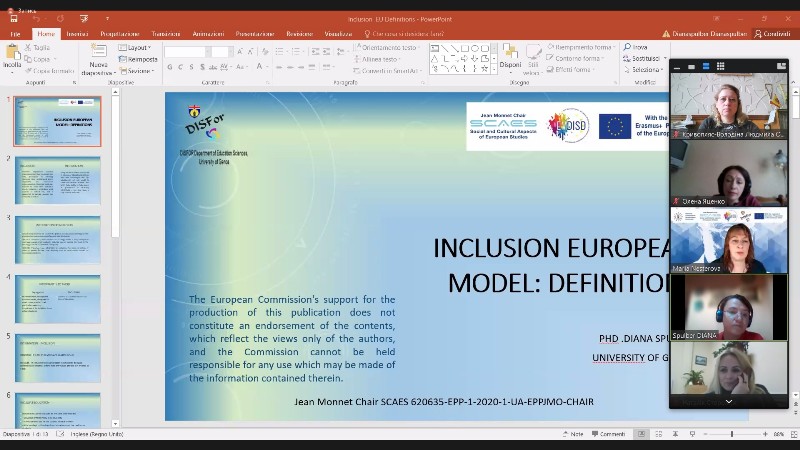Undo the last action

(x=36, y=19)
